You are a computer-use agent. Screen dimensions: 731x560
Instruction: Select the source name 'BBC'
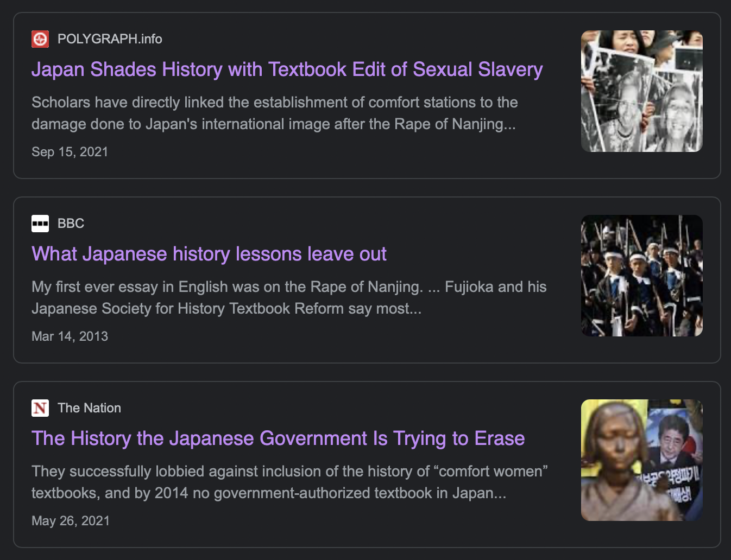point(71,224)
